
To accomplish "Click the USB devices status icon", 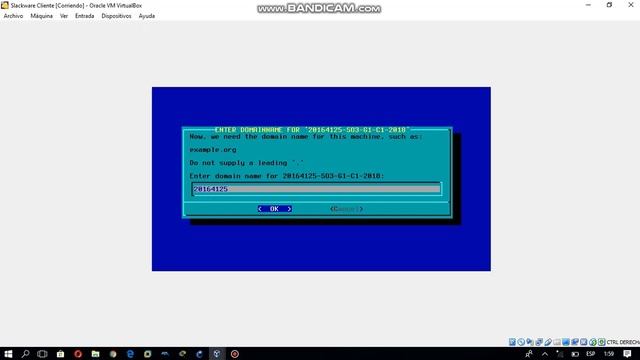I will 548,342.
